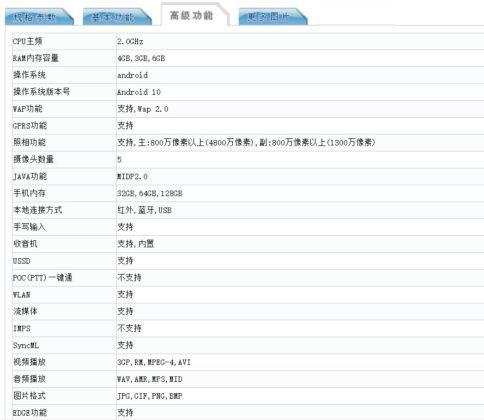This screenshot has height=420, width=484.
Task: Click the IMPS label
Action: coord(22,328)
